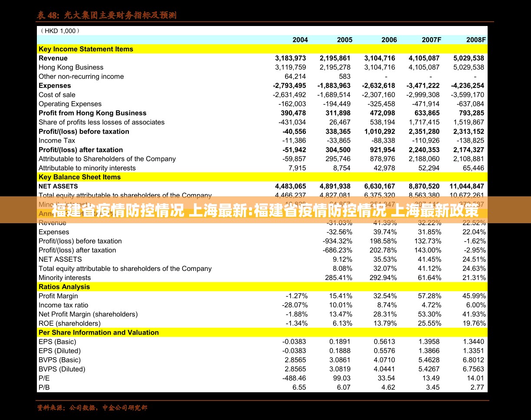Image resolution: width=531 pixels, height=420 pixels.
Task: Click the table title 表48 光大集团主要财务指标及预测
Action: point(107,16)
